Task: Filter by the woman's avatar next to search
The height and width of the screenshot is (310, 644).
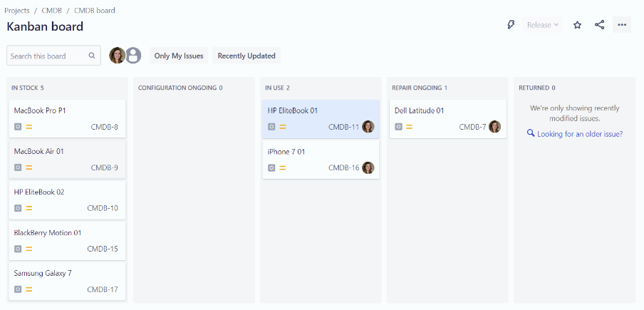Action: coord(117,56)
